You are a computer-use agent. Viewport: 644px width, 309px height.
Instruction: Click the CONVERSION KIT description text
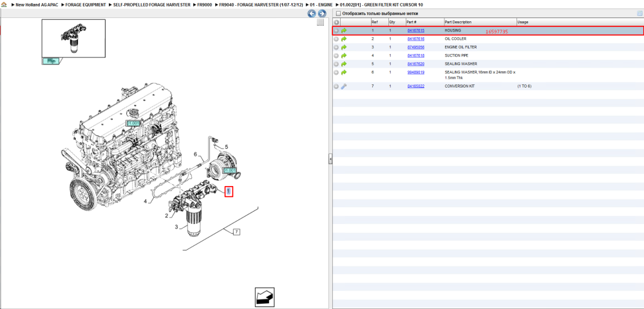pyautogui.click(x=460, y=87)
